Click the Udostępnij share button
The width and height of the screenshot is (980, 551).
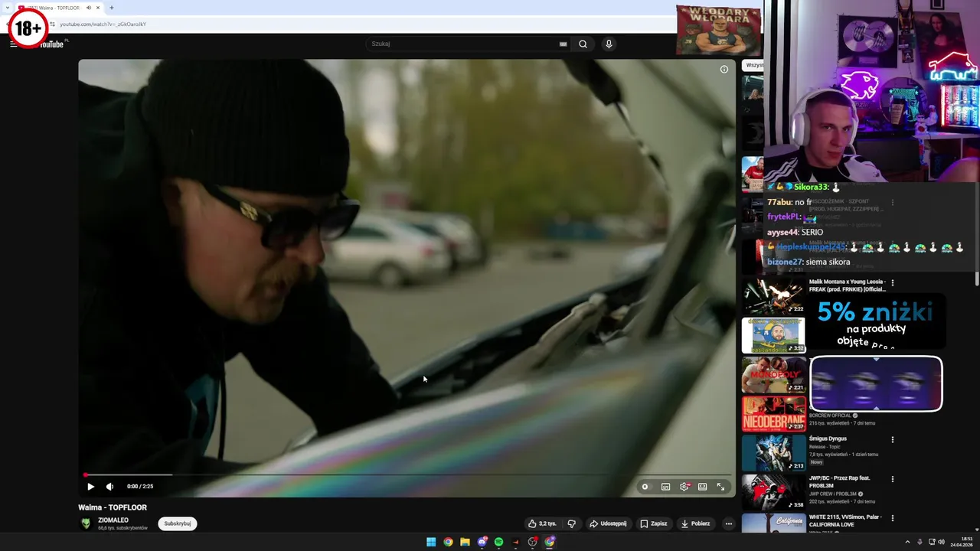[608, 523]
